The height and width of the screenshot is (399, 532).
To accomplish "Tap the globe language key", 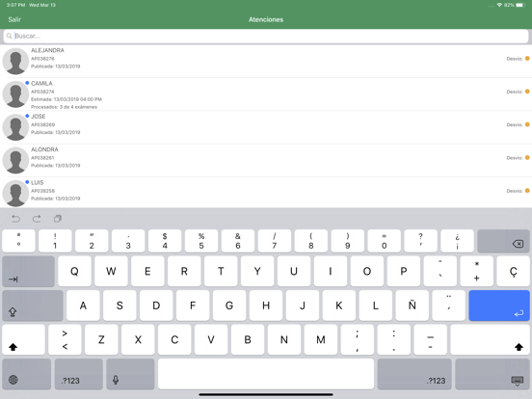I will pyautogui.click(x=26, y=374).
